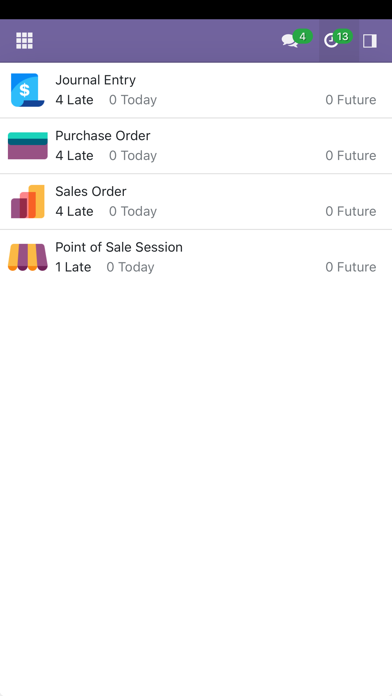The image size is (392, 696).
Task: Show 1 Late Point of Sale activity
Action: (x=73, y=267)
